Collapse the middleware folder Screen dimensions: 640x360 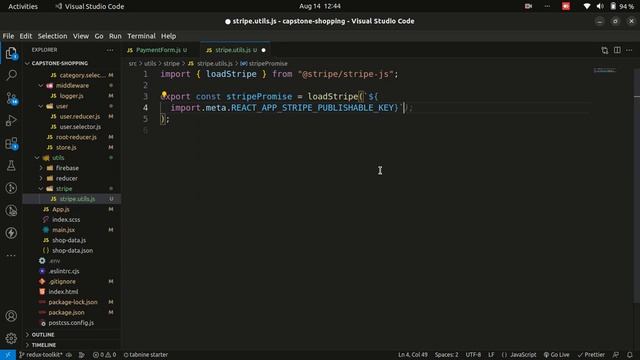click(x=71, y=86)
